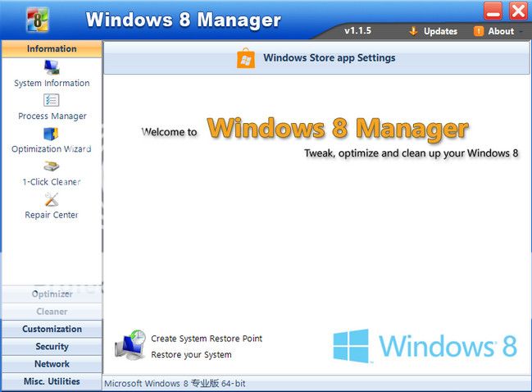Screen dimensions: 532x392
Task: Open the Misc. Utilities category
Action: click(x=52, y=381)
